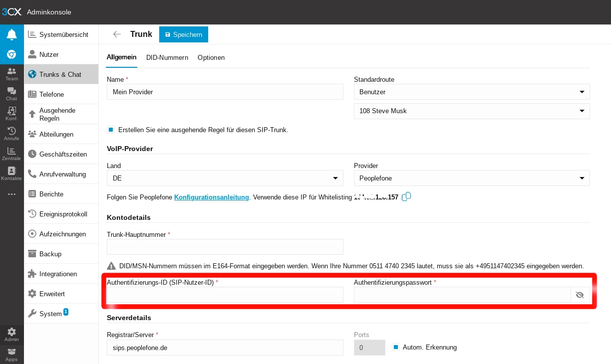
Task: Open the Admin gear icon
Action: pos(11,334)
